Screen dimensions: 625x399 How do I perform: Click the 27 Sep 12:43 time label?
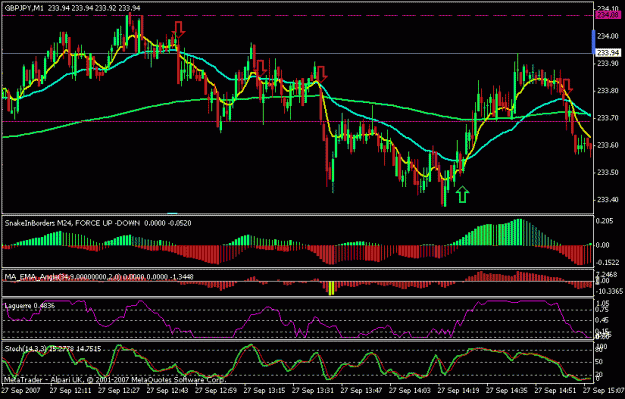point(167,390)
